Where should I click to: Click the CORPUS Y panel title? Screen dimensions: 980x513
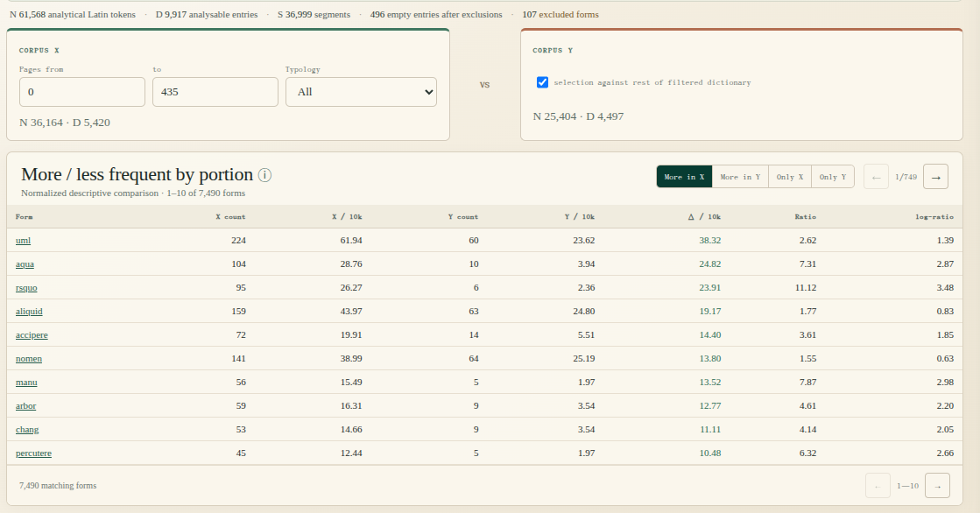(x=553, y=50)
